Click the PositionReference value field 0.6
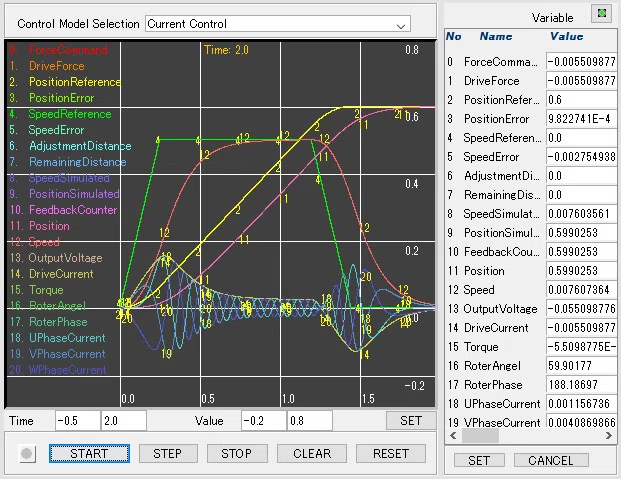This screenshot has height=479, width=621. pyautogui.click(x=581, y=100)
